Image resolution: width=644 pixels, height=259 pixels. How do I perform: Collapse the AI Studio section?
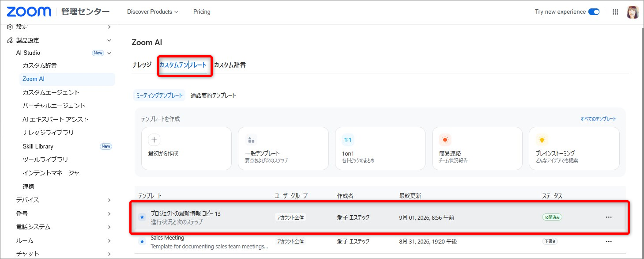click(x=109, y=53)
